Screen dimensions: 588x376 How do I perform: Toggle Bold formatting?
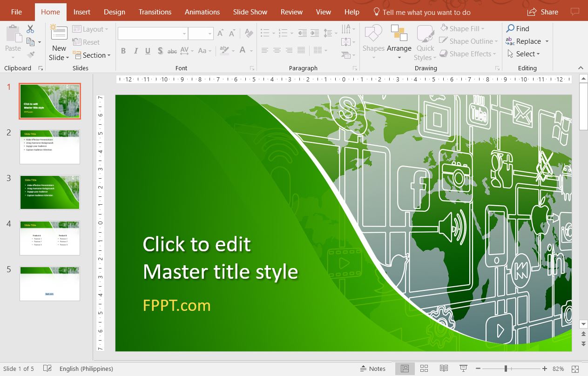pos(123,51)
